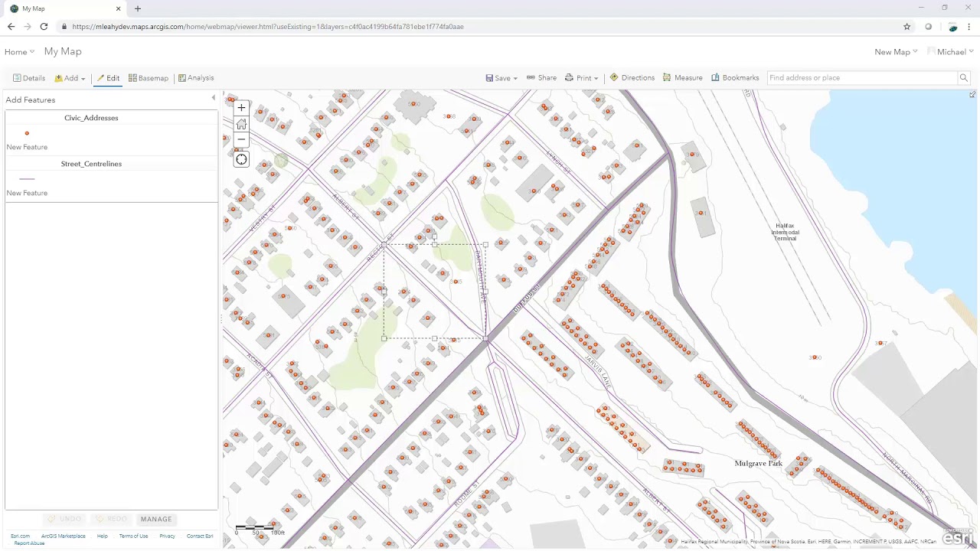Open the Directions tool

click(x=632, y=78)
